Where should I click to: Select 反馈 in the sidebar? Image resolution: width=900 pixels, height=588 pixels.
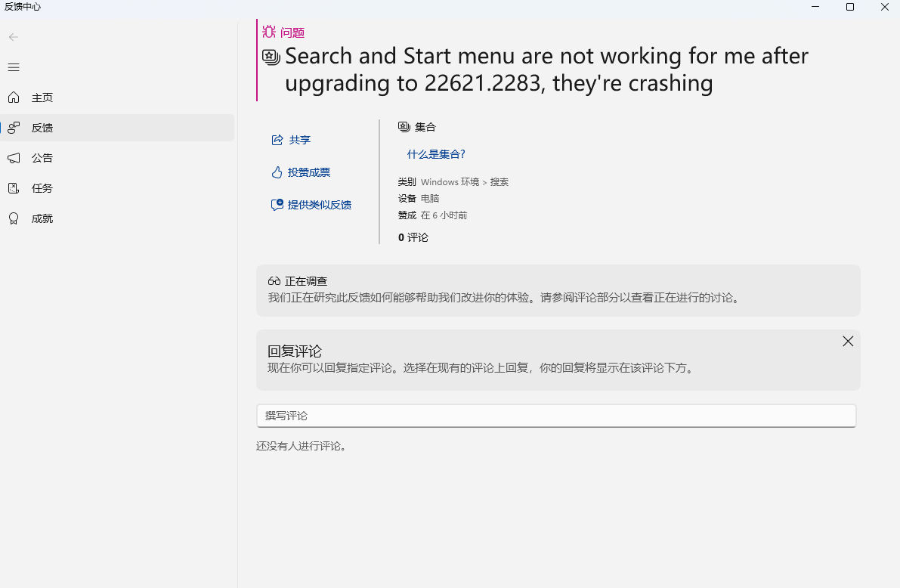(117, 128)
